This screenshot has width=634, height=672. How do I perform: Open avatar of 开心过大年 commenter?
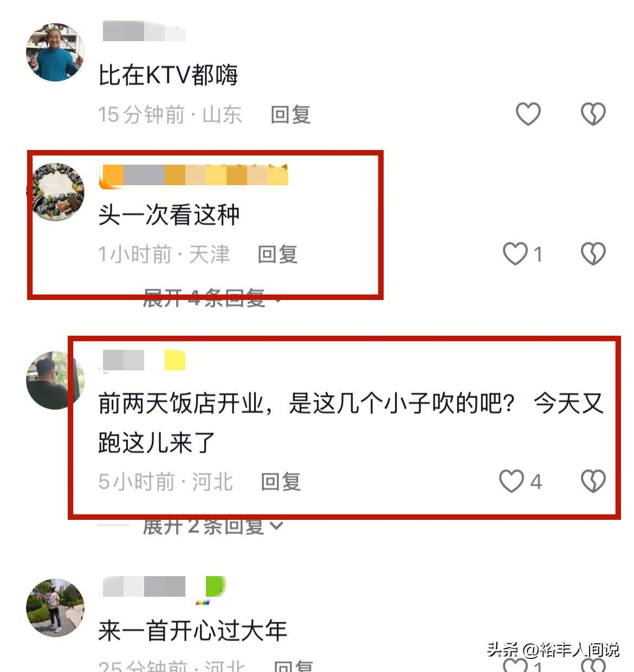click(x=55, y=608)
